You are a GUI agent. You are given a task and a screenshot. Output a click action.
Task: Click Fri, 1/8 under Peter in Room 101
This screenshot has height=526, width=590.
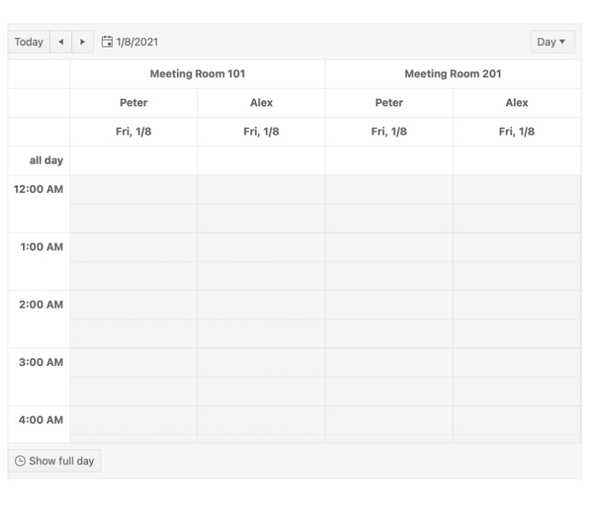click(134, 132)
